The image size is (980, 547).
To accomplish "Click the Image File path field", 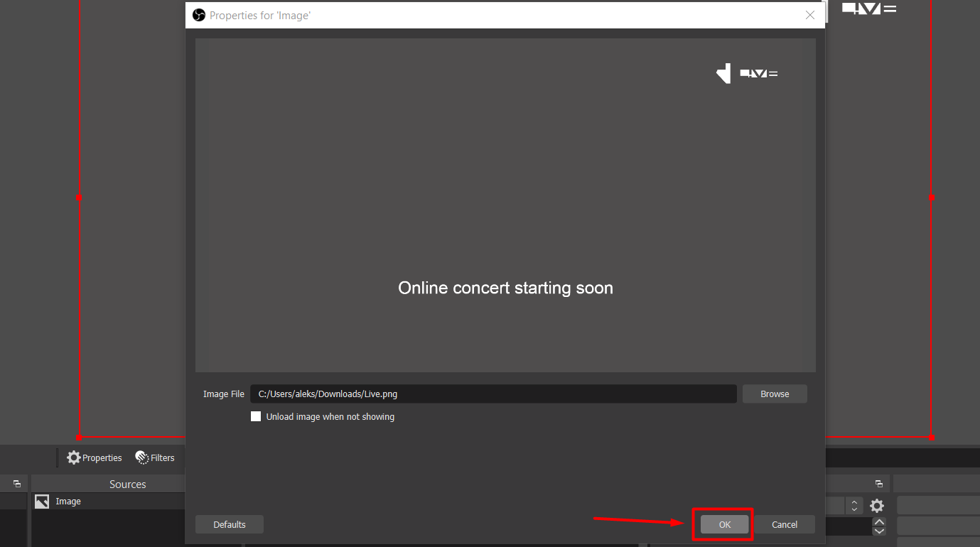I will click(x=493, y=394).
